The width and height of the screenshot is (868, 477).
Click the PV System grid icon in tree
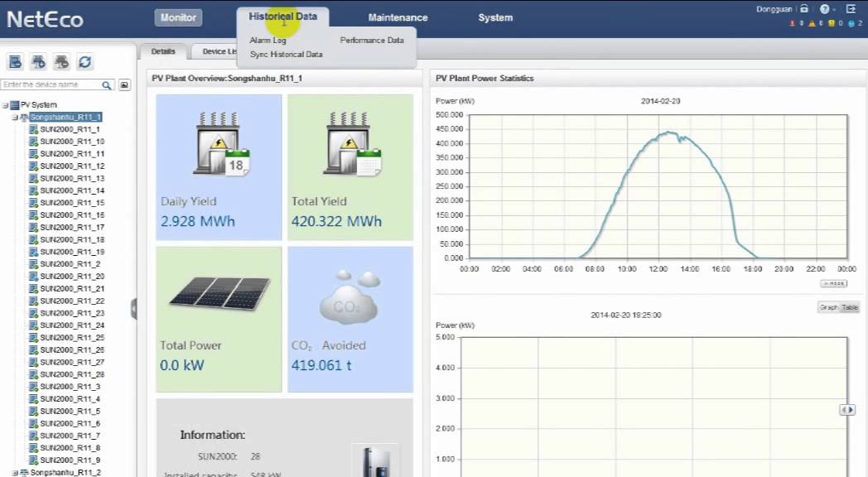click(x=15, y=104)
